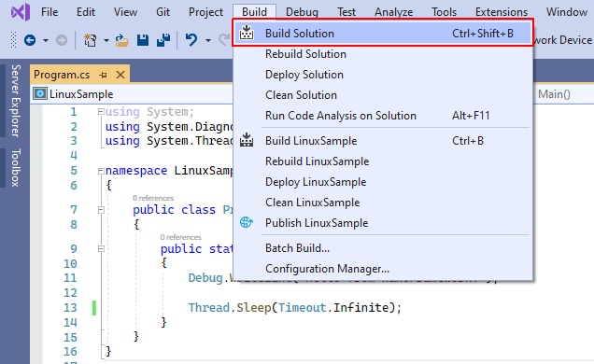Click the LinuxSample project icon in the navigation bar
The image size is (594, 364).
click(40, 94)
